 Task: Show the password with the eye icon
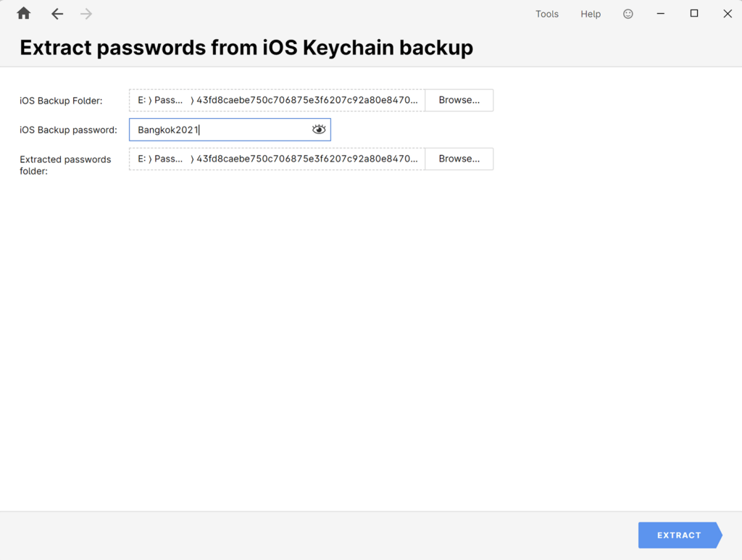[x=319, y=129]
